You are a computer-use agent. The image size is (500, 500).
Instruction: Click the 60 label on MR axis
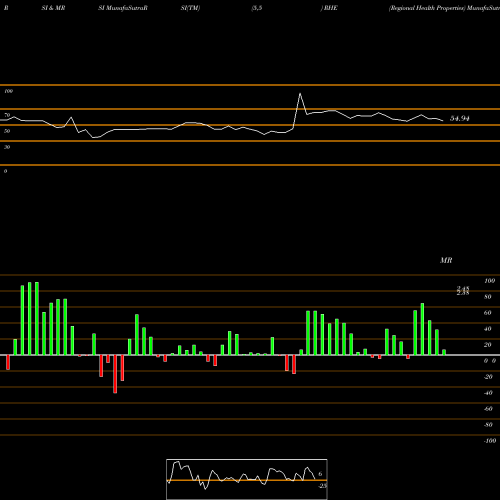(488, 313)
